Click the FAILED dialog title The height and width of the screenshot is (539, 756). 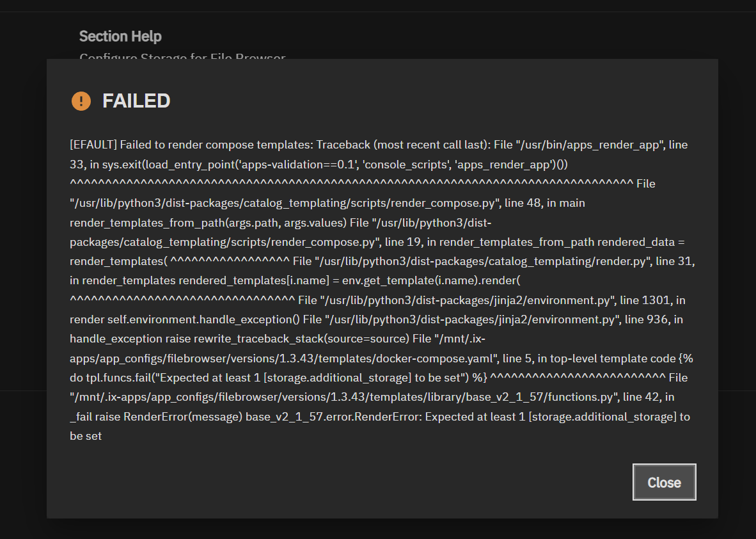pos(136,101)
